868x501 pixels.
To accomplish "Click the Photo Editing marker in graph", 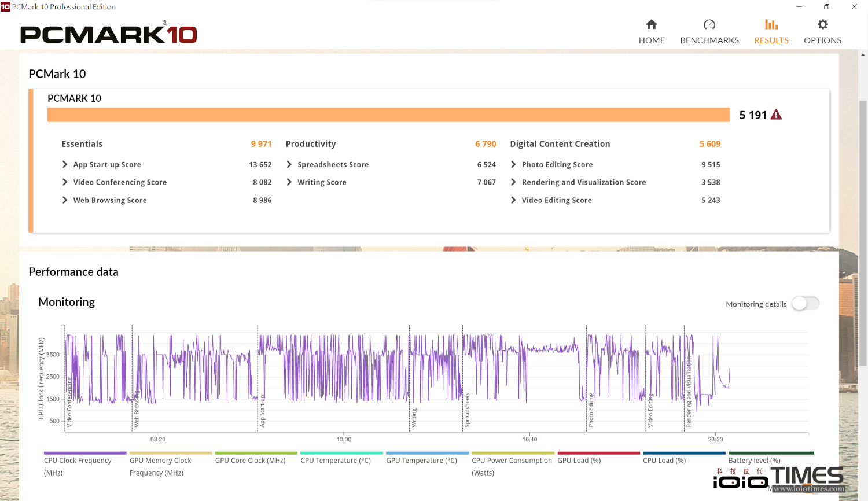I will (591, 410).
